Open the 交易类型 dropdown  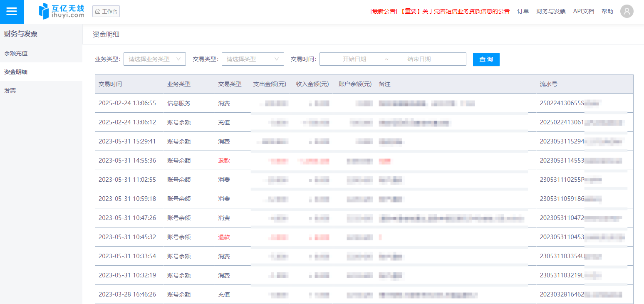tap(253, 59)
